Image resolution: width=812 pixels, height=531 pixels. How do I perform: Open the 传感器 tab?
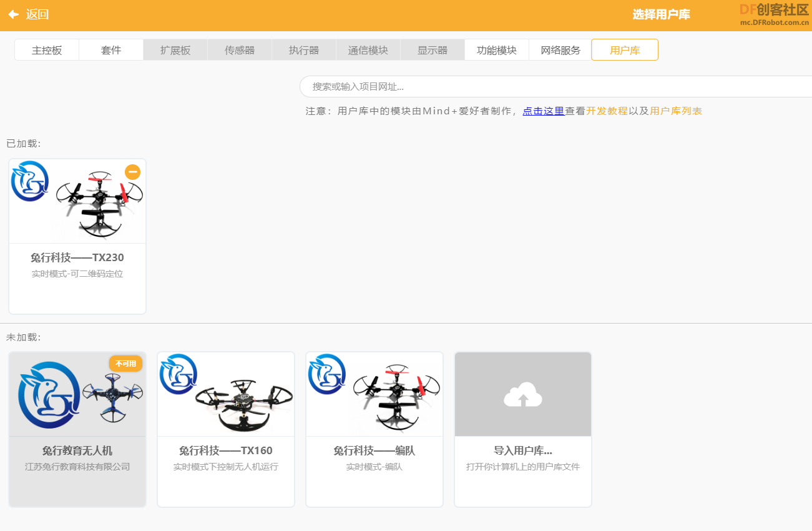pyautogui.click(x=240, y=50)
